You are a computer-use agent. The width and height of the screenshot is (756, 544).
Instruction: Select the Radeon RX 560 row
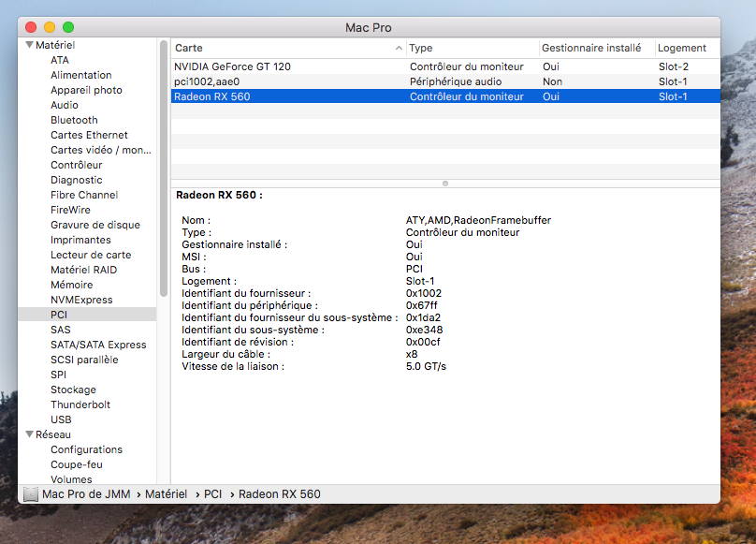pos(445,96)
